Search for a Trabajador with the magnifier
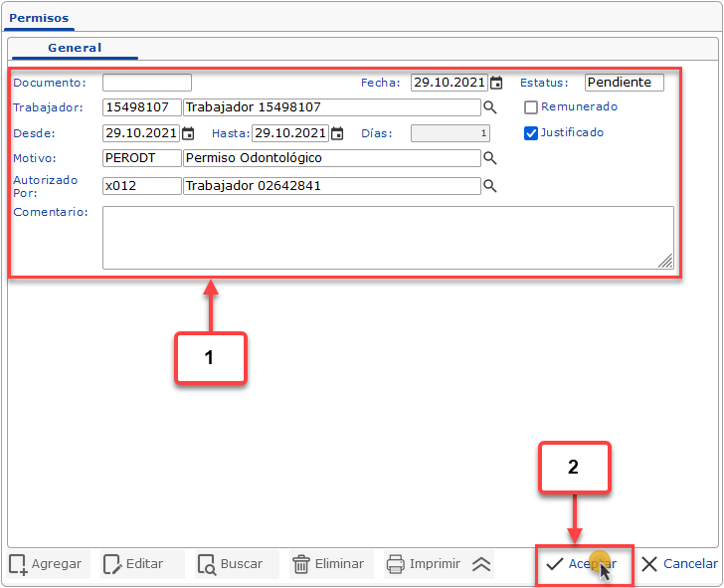Viewport: 724px width, 588px height. click(x=490, y=107)
